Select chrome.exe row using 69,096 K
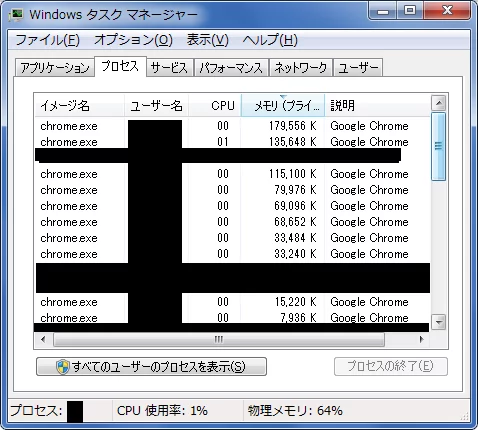478x430 pixels. (232, 206)
